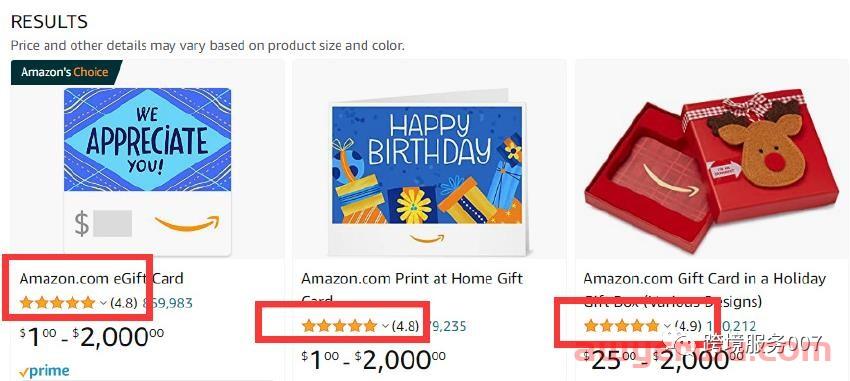Image resolution: width=850 pixels, height=381 pixels.
Task: Select the We Appreciate You eGift card thumbnail
Action: click(147, 172)
